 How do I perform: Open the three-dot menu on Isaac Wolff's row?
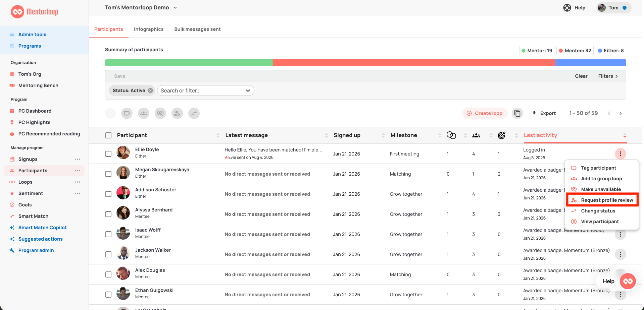click(x=621, y=234)
